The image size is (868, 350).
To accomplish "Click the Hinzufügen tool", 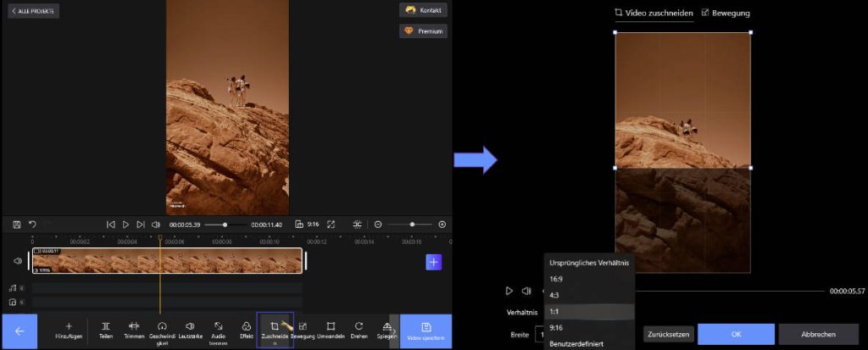I will pos(69,331).
